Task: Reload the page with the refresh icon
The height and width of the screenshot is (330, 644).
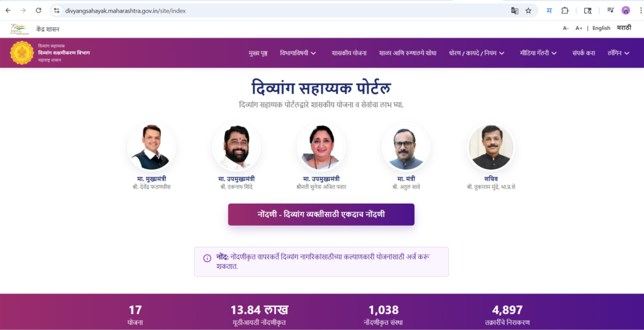Action: [38, 11]
